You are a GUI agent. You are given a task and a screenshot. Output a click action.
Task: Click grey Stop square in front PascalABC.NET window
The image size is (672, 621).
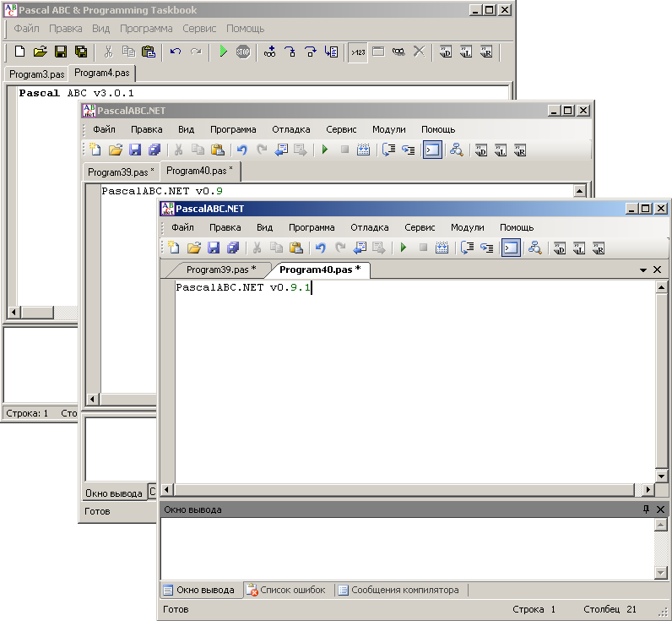(x=423, y=248)
